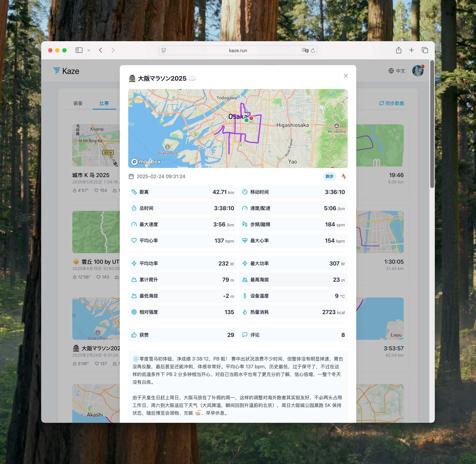Screen dimensions: 476x464
Task: Open a new tab with plus icon
Action: pos(411,50)
